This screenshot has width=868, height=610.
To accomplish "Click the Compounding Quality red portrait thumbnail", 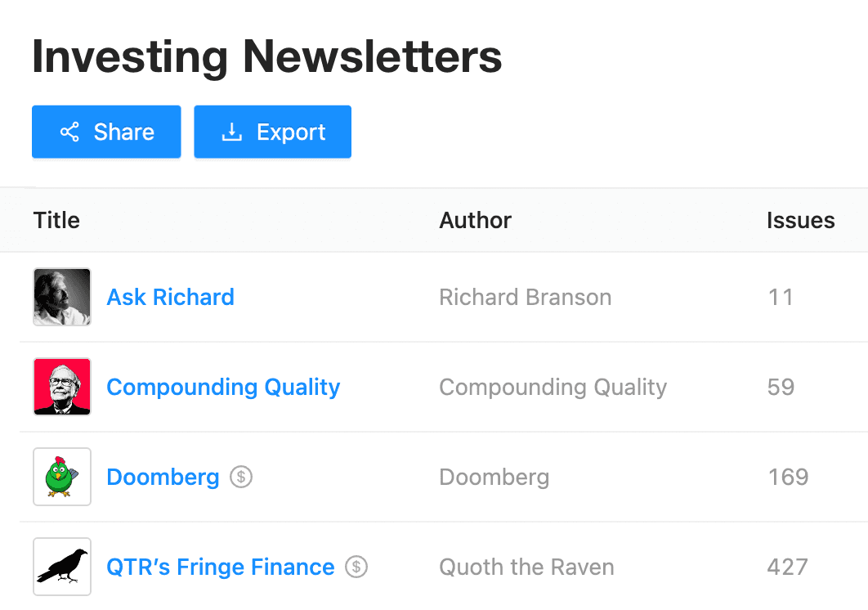I will click(62, 387).
